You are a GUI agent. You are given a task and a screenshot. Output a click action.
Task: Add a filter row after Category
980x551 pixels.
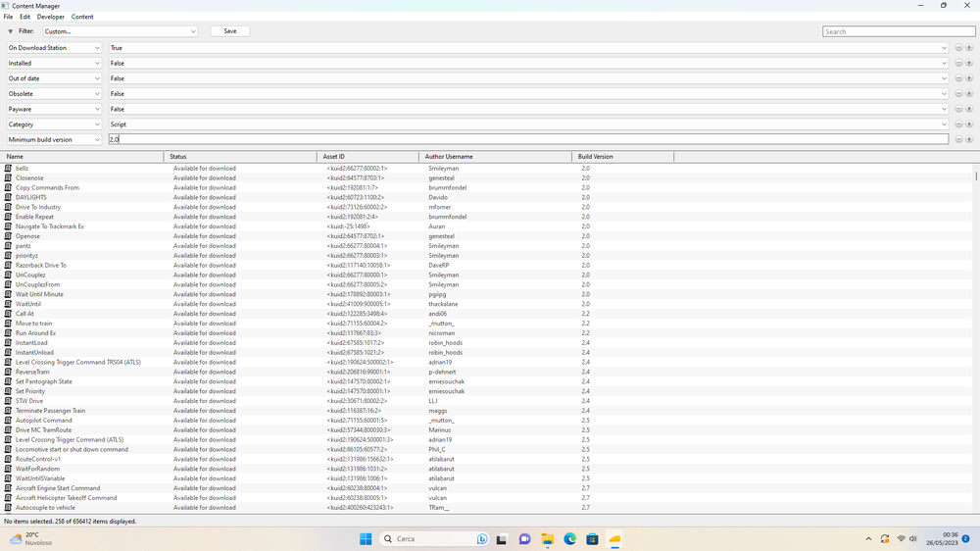coord(969,124)
